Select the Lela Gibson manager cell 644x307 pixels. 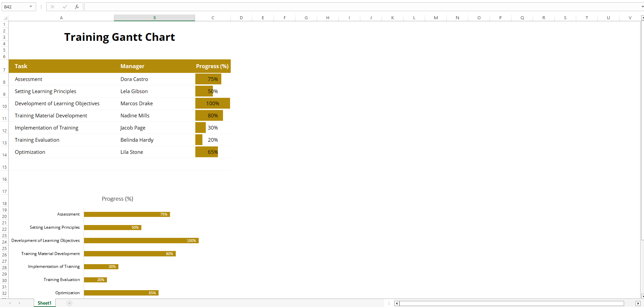[155, 91]
